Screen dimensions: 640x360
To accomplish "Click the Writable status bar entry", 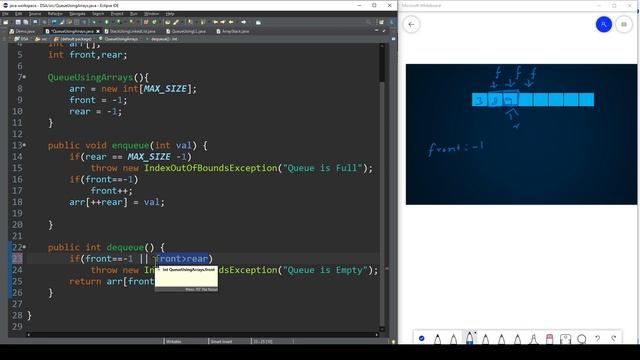I will [x=174, y=342].
